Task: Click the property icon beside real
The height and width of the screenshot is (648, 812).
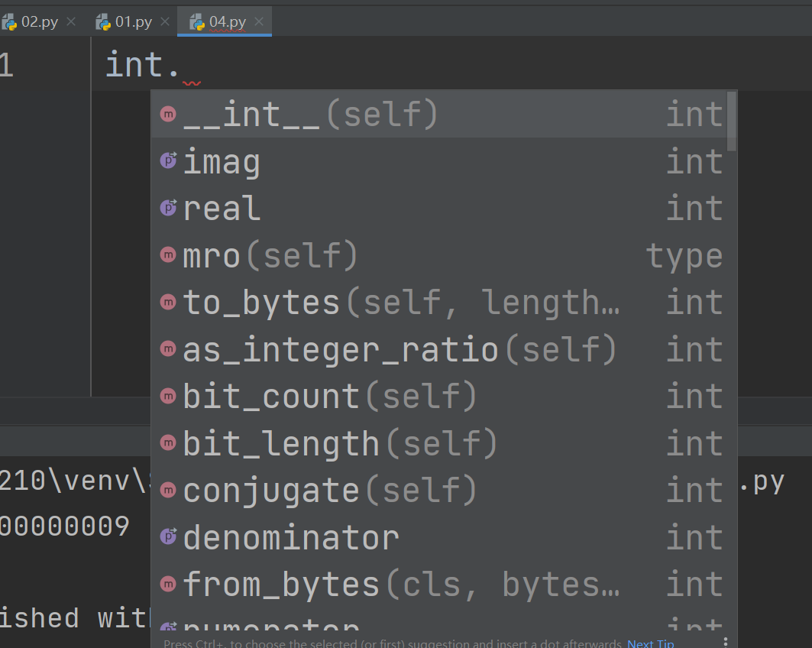Action: pos(168,208)
